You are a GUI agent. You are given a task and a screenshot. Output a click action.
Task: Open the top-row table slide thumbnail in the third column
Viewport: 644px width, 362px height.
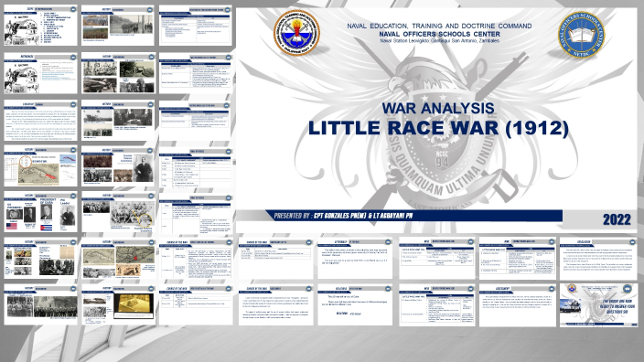click(x=196, y=26)
